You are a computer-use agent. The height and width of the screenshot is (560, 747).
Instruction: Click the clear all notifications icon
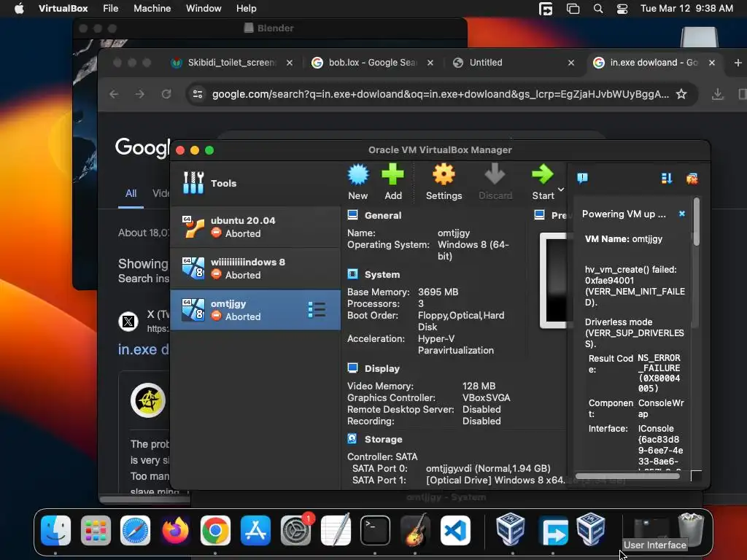[692, 179]
